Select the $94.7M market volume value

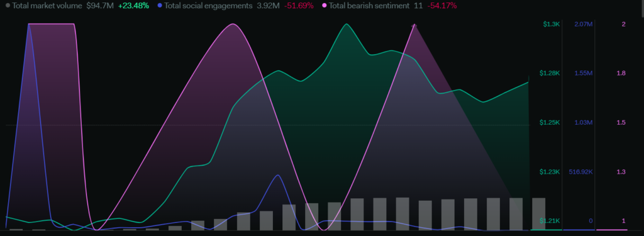pyautogui.click(x=100, y=6)
